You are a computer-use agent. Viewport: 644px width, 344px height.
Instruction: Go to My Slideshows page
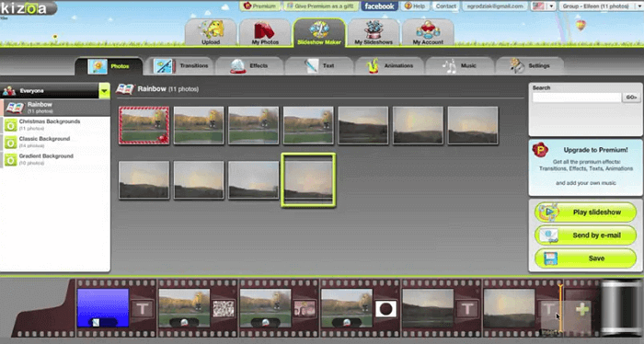click(374, 32)
